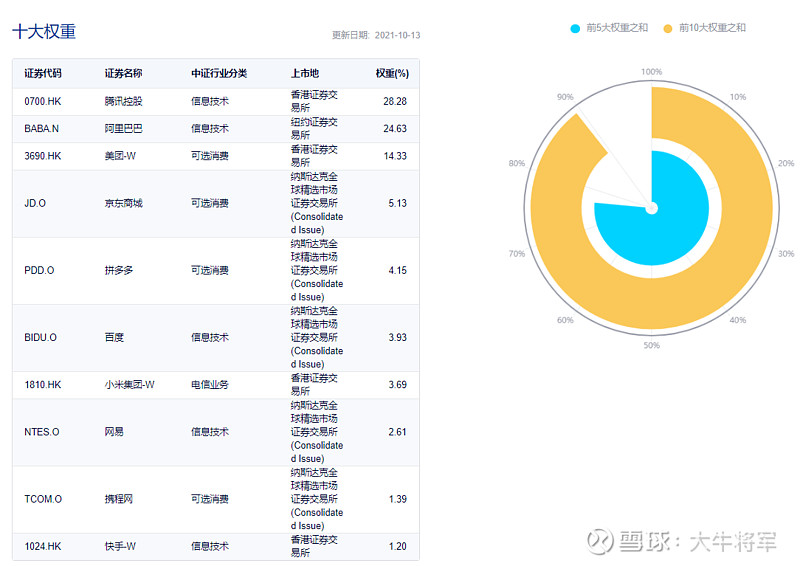Image resolution: width=800 pixels, height=566 pixels.
Task: Select security code BIDU.O
Action: (40, 337)
